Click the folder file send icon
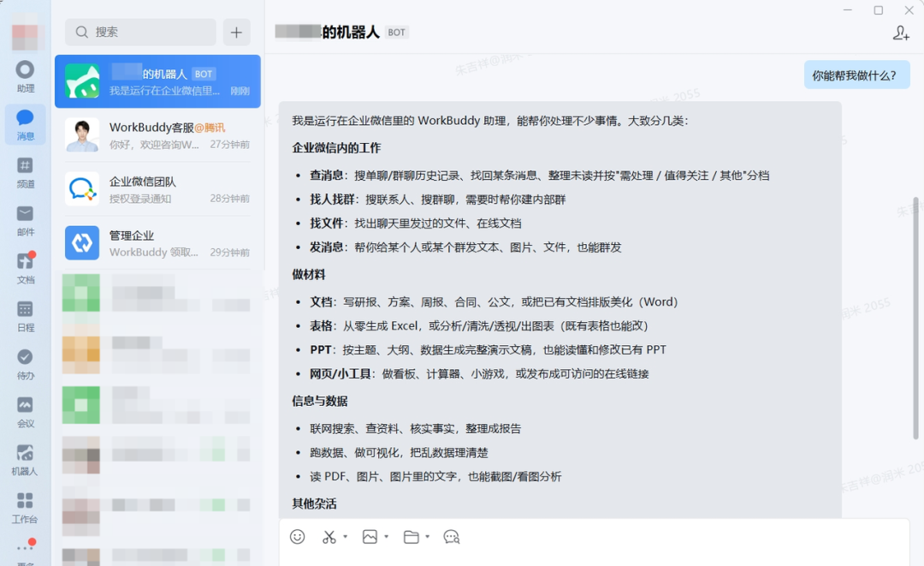The width and height of the screenshot is (924, 566). pyautogui.click(x=411, y=537)
